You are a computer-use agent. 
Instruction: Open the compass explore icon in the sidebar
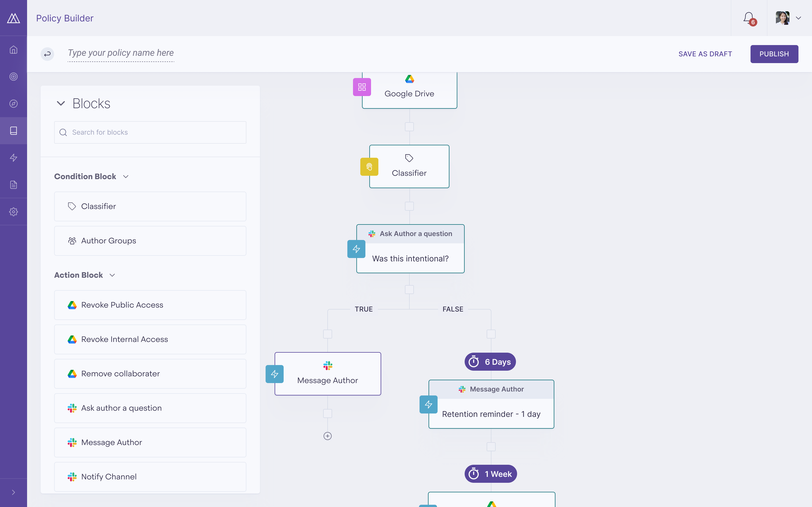14,104
